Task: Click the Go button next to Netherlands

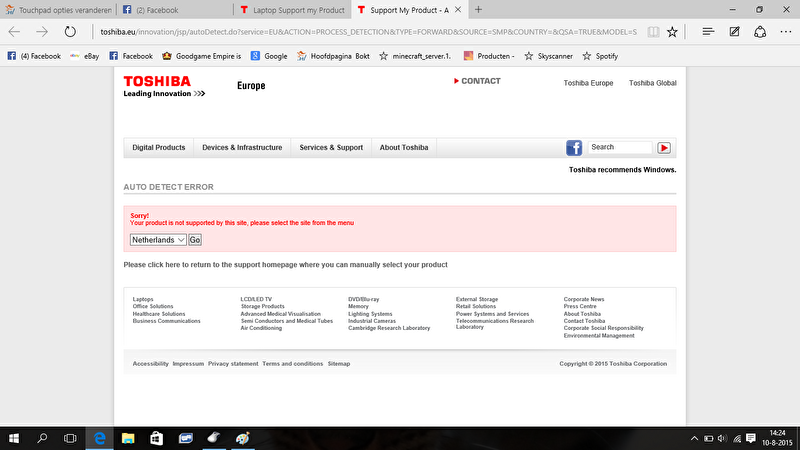Action: point(195,240)
